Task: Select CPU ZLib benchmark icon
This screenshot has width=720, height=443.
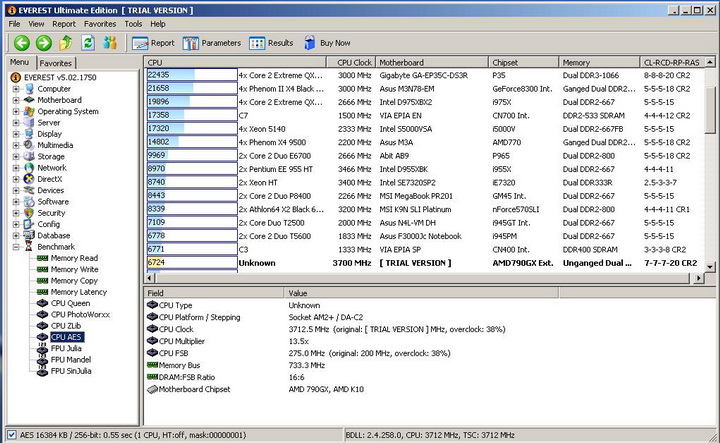Action: coord(43,325)
